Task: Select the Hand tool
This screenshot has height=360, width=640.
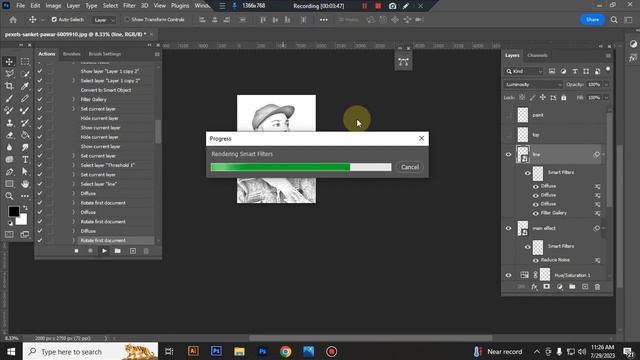Action: pyautogui.click(x=25, y=184)
